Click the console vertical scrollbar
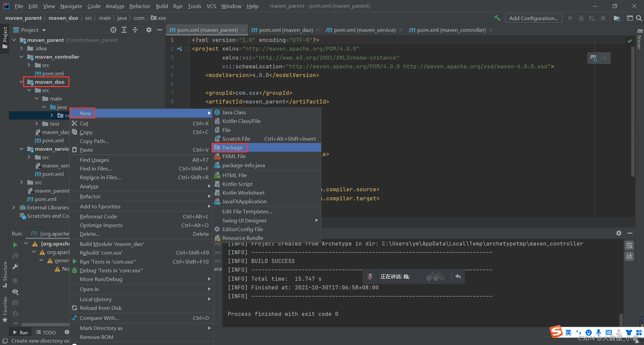Viewport: 644px width, 345px height. (621, 320)
